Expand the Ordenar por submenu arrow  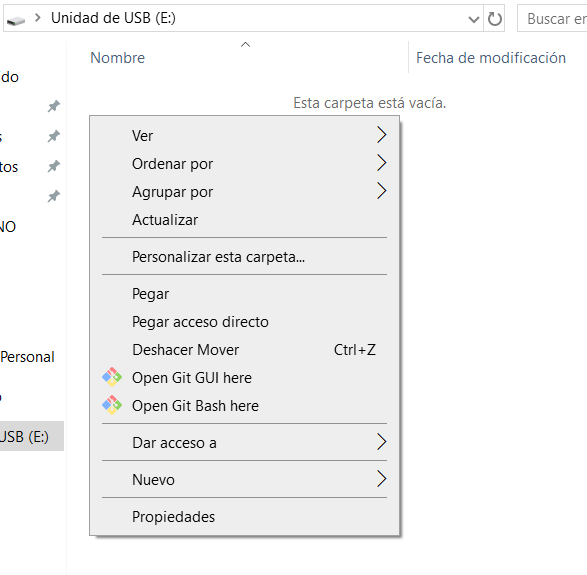[x=381, y=163]
